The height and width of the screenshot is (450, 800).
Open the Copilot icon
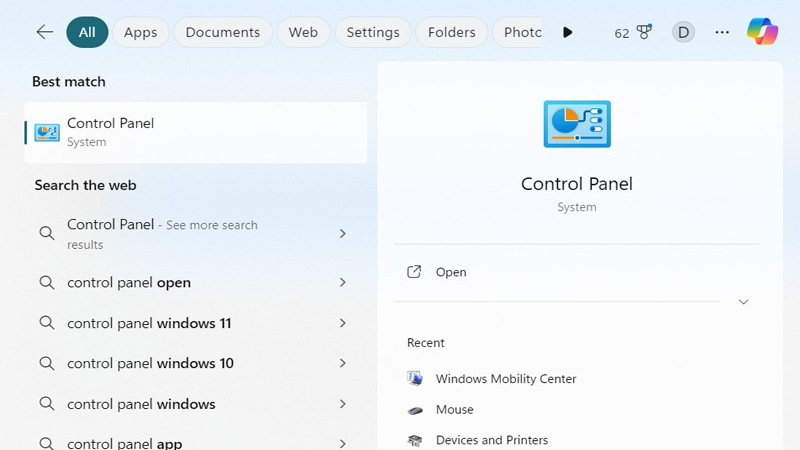click(x=762, y=32)
